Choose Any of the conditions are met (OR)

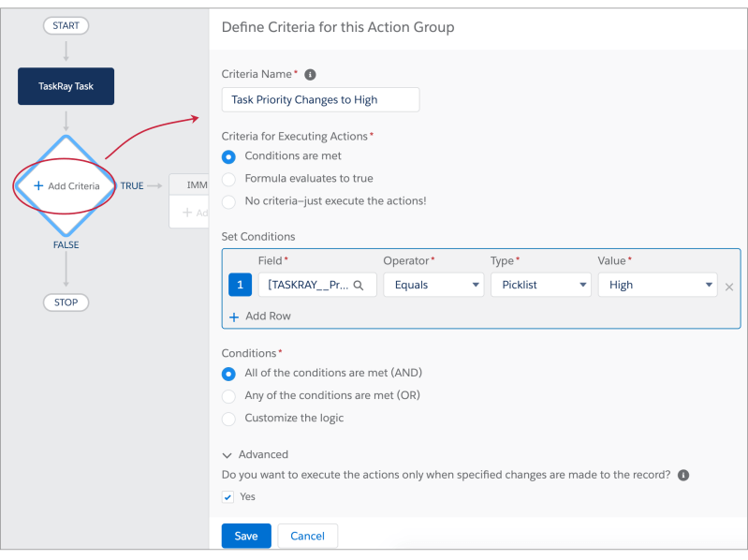(x=228, y=396)
